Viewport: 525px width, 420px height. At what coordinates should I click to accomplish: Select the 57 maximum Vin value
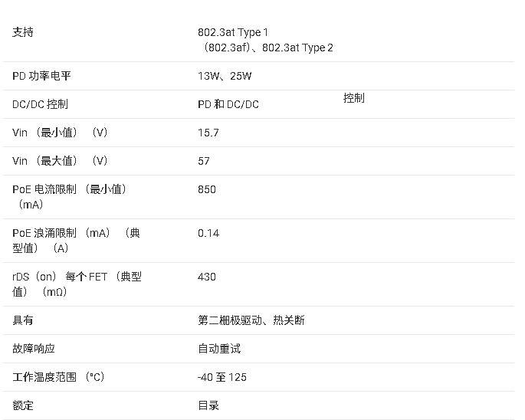204,161
